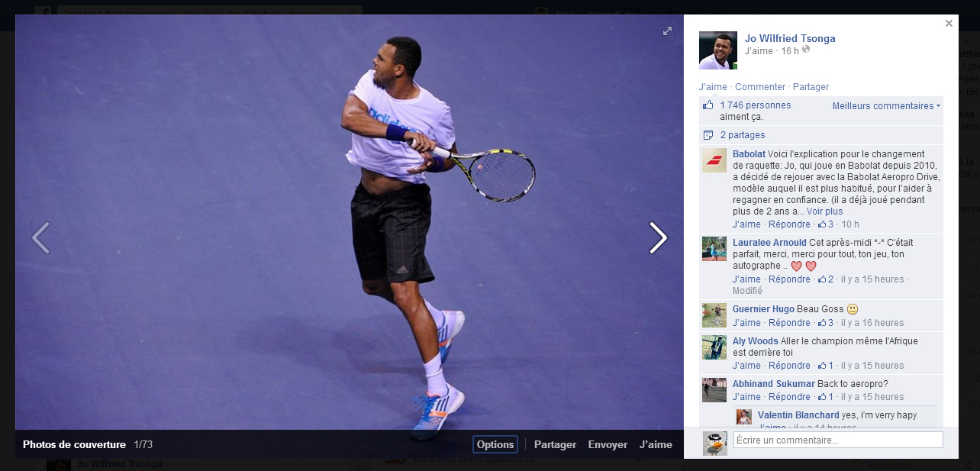Image resolution: width=980 pixels, height=471 pixels.
Task: Click the shares icon next to 2 partages
Action: [x=708, y=135]
